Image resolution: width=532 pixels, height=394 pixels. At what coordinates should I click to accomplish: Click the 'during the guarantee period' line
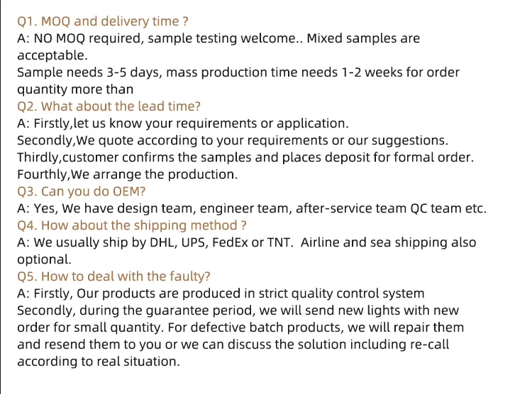point(238,310)
